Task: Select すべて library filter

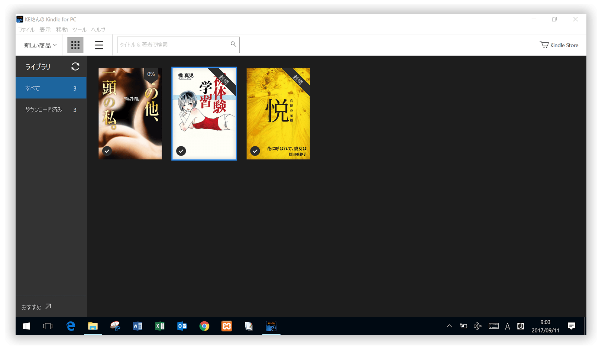Action: click(x=51, y=88)
